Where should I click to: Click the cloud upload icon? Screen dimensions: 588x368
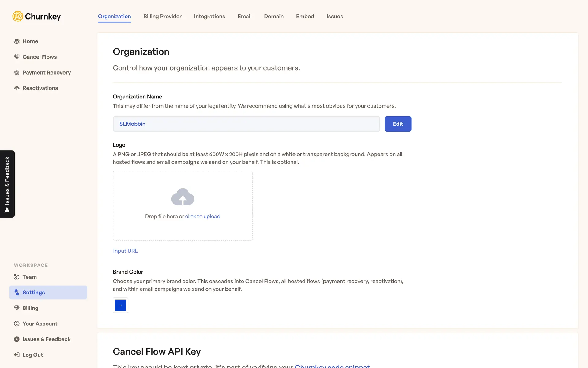[183, 197]
